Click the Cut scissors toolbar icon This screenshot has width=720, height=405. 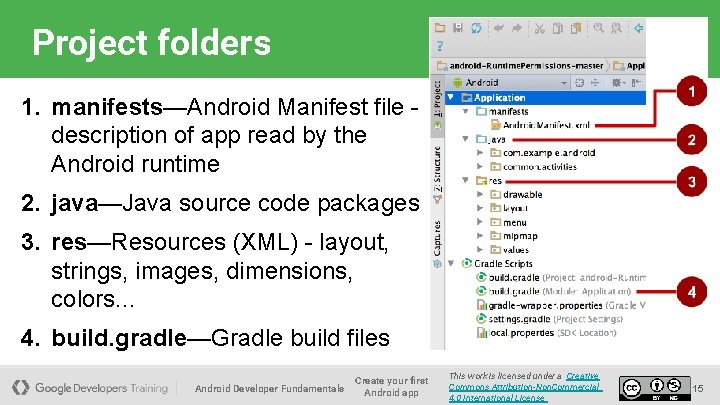[540, 28]
